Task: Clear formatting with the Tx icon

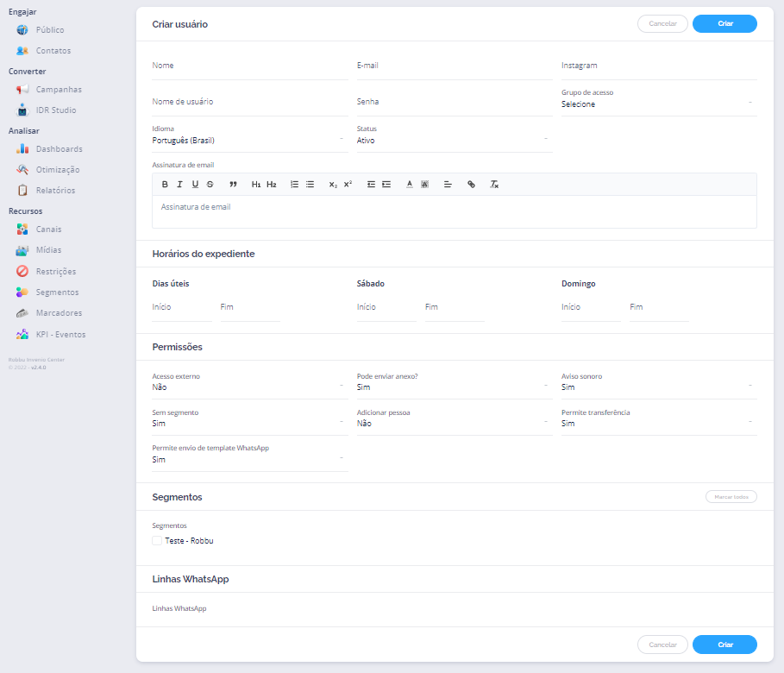Action: (494, 185)
